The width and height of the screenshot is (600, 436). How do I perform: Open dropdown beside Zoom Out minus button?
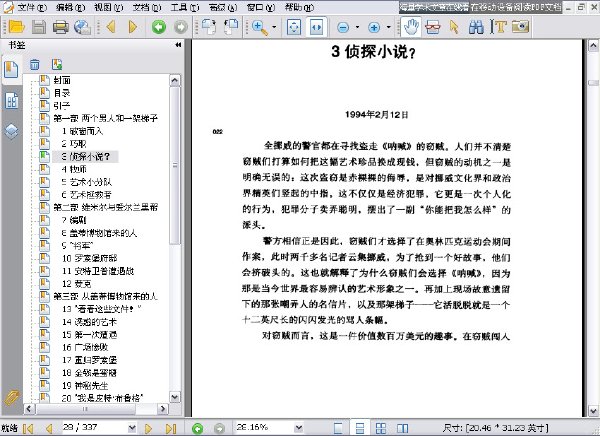click(x=357, y=27)
